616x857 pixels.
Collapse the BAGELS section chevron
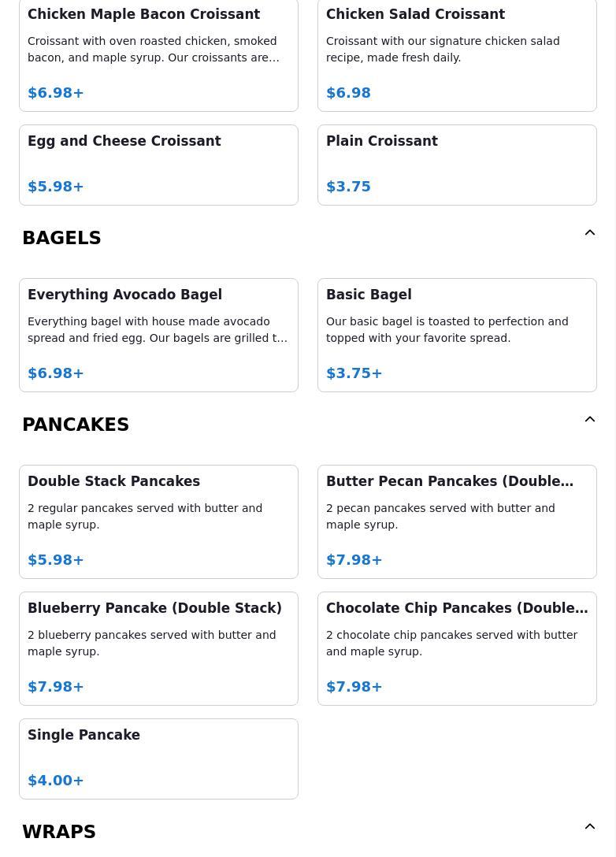589,233
